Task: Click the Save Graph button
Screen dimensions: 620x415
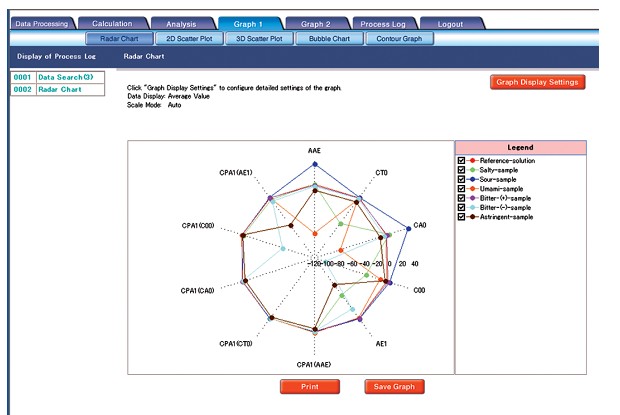Action: (394, 386)
